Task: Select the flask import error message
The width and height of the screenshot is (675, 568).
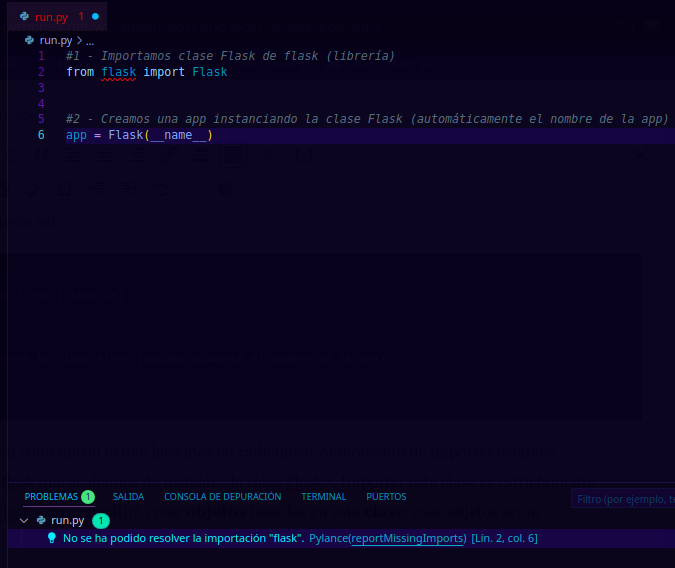Action: 183,538
